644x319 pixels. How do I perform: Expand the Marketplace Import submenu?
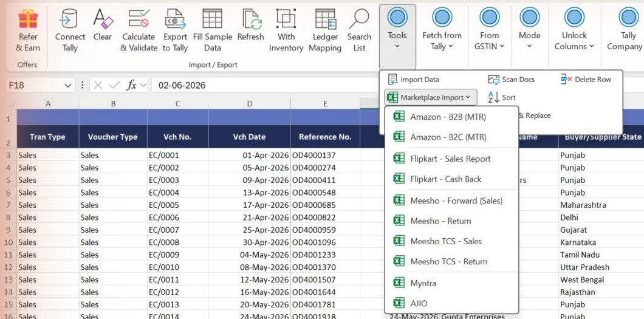pos(431,97)
